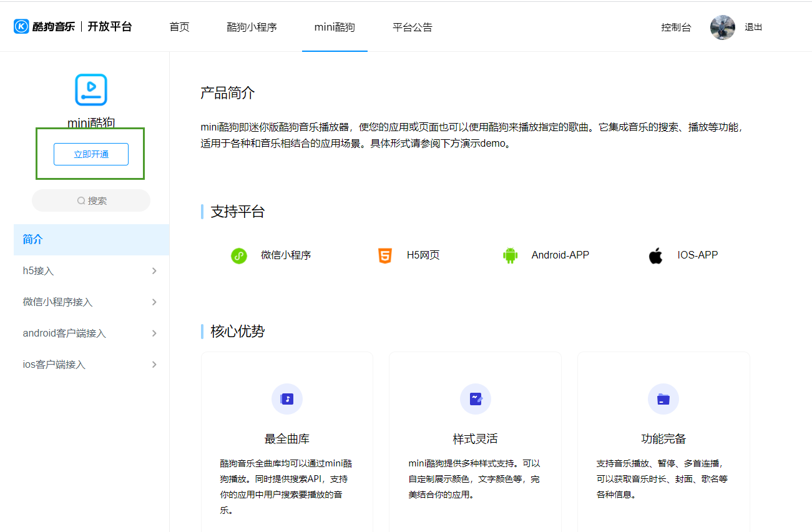The height and width of the screenshot is (532, 812).
Task: Open the h5接入 sidebar item
Action: (92, 271)
